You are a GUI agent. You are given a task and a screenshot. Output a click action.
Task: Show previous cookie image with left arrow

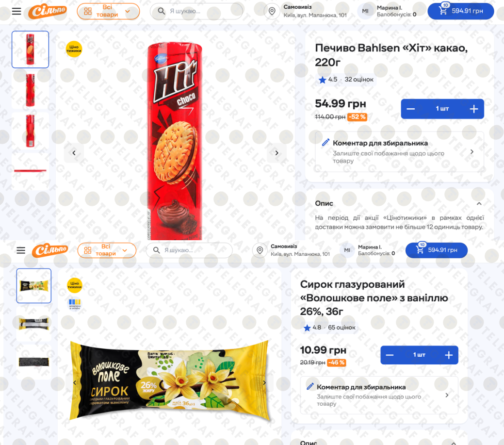(74, 153)
